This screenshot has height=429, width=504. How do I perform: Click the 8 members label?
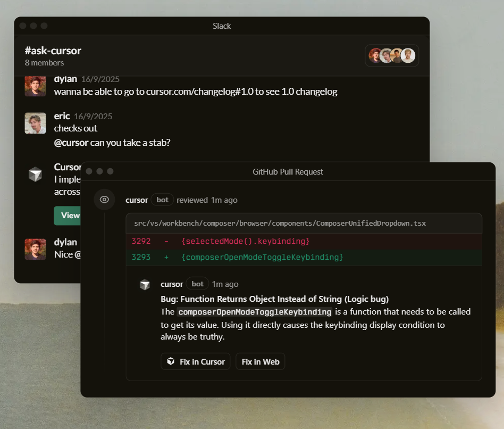point(44,63)
